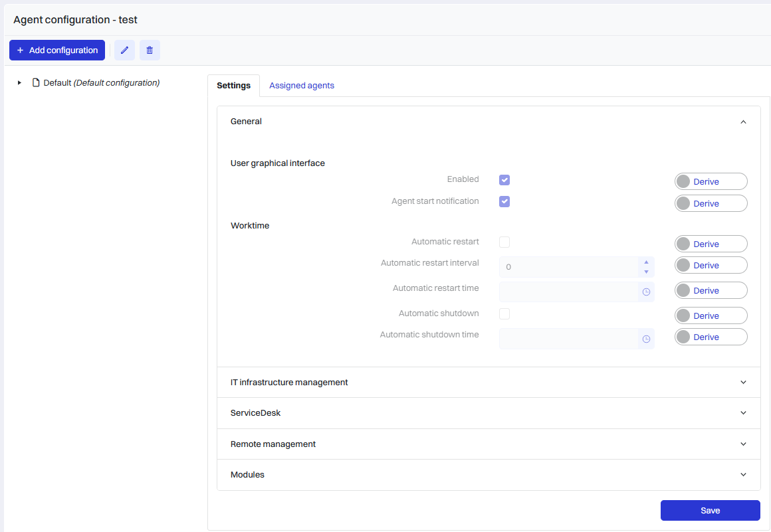
Task: Toggle Derive for Automatic restart time
Action: click(711, 290)
